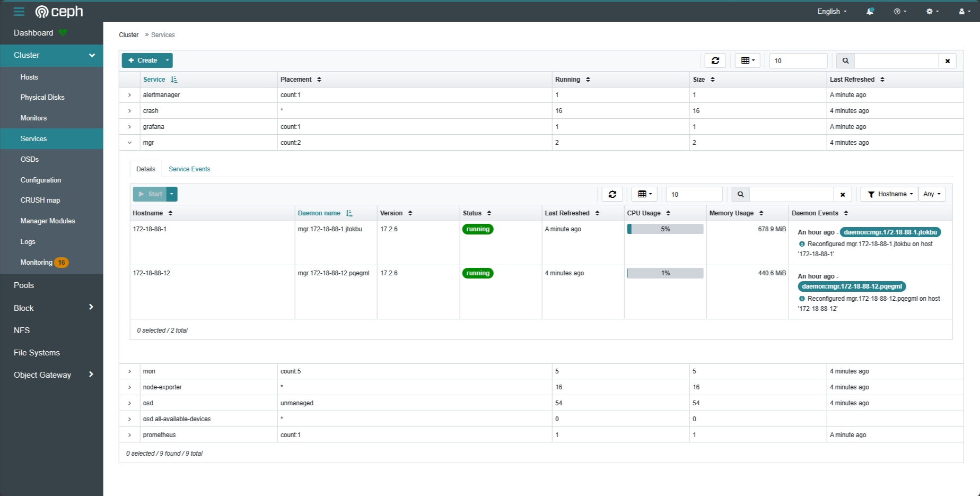980x496 pixels.
Task: Expand the osd service row
Action: (x=129, y=403)
